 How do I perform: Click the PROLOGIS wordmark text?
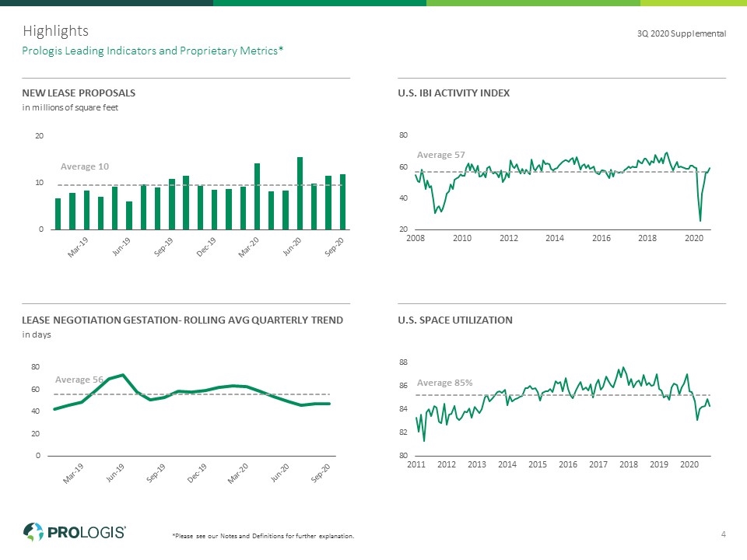click(x=86, y=532)
